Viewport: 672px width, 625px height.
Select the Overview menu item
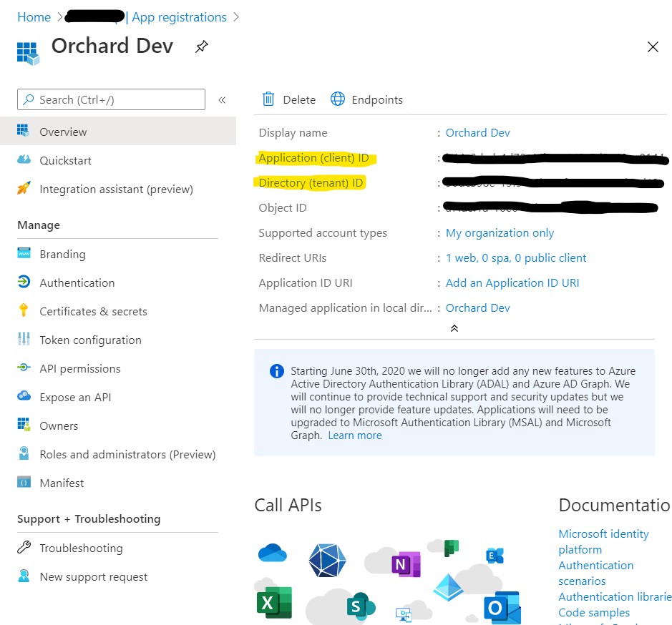(118, 132)
